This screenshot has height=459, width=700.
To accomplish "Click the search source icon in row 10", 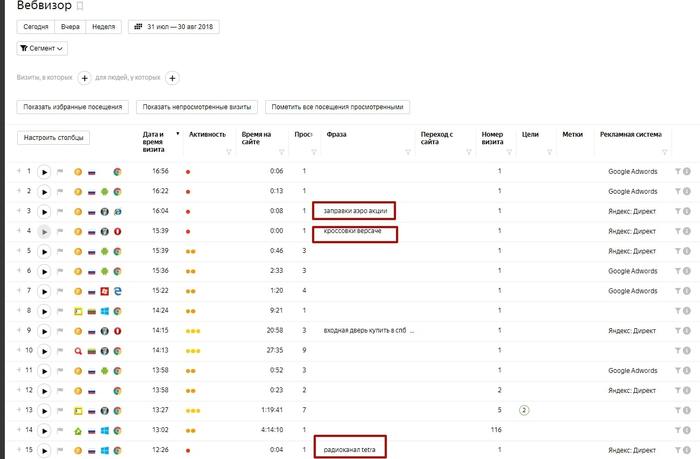I will point(78,351).
